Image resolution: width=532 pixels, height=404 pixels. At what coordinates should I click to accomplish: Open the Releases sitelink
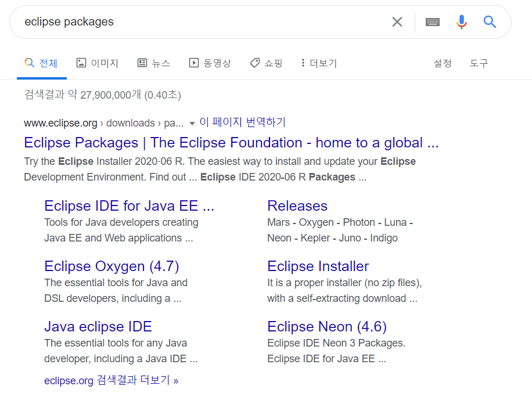(297, 206)
